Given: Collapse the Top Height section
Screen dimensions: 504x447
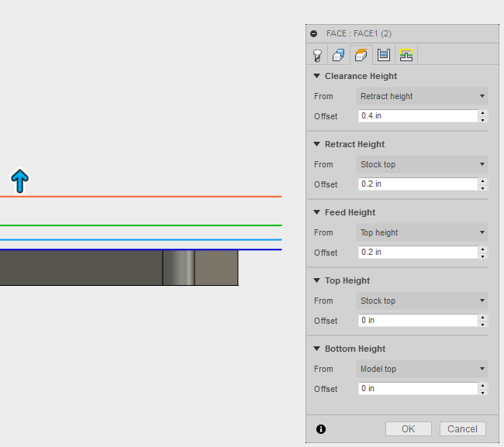Looking at the screenshot, I should pyautogui.click(x=317, y=280).
